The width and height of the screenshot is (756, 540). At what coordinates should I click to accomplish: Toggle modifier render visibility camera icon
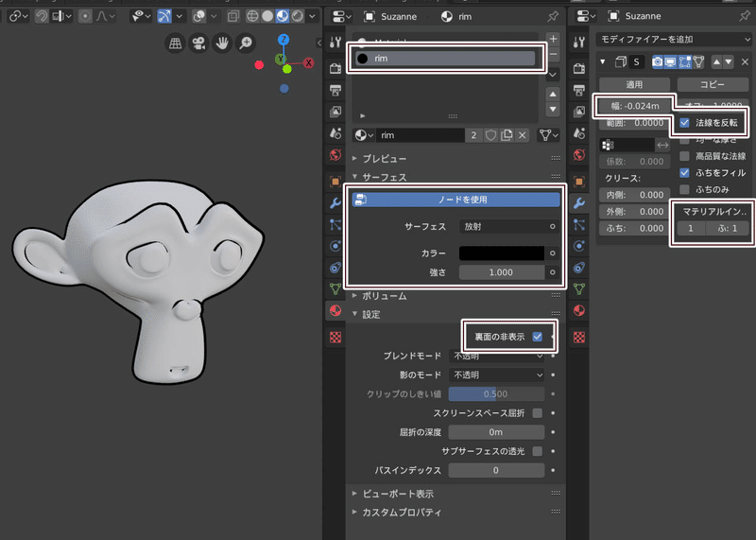657,61
